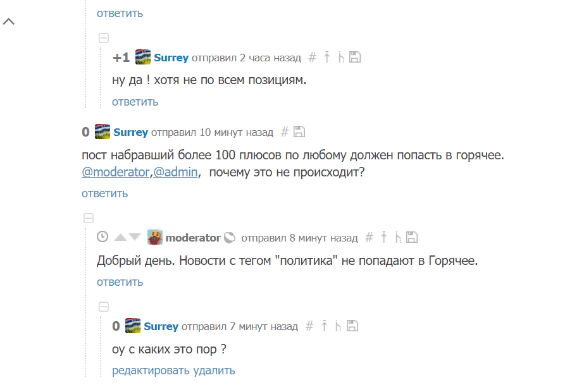The width and height of the screenshot is (572, 392).
Task: Click moderator's avatar image
Action: point(155,238)
